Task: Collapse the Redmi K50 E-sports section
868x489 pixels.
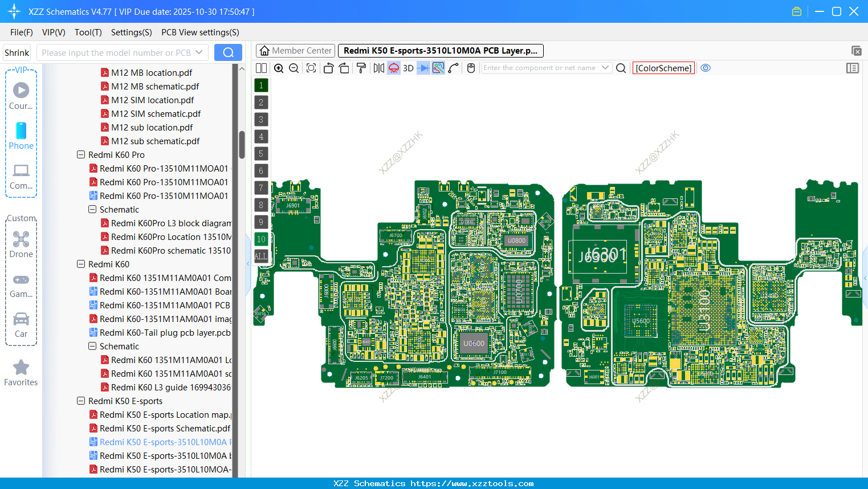Action: pos(80,401)
